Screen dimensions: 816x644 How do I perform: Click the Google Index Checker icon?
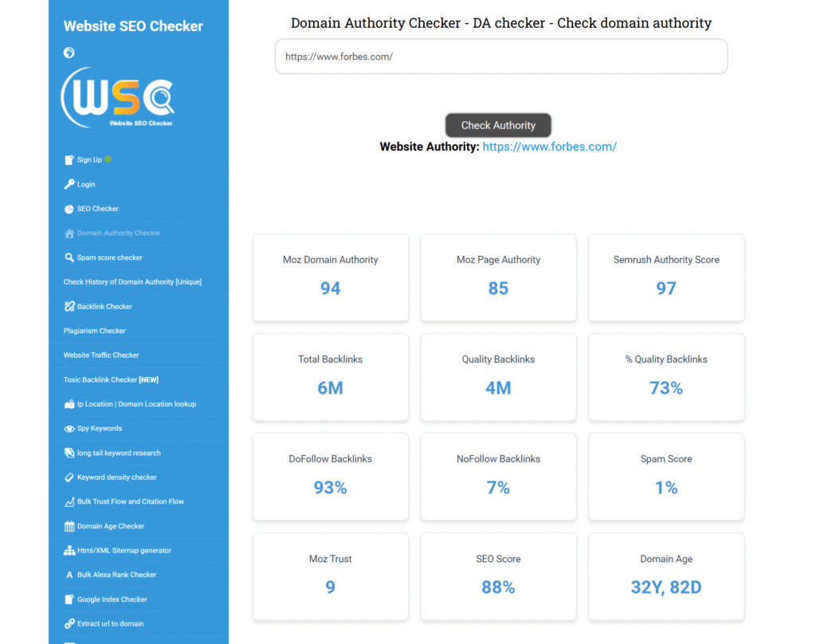pos(69,599)
